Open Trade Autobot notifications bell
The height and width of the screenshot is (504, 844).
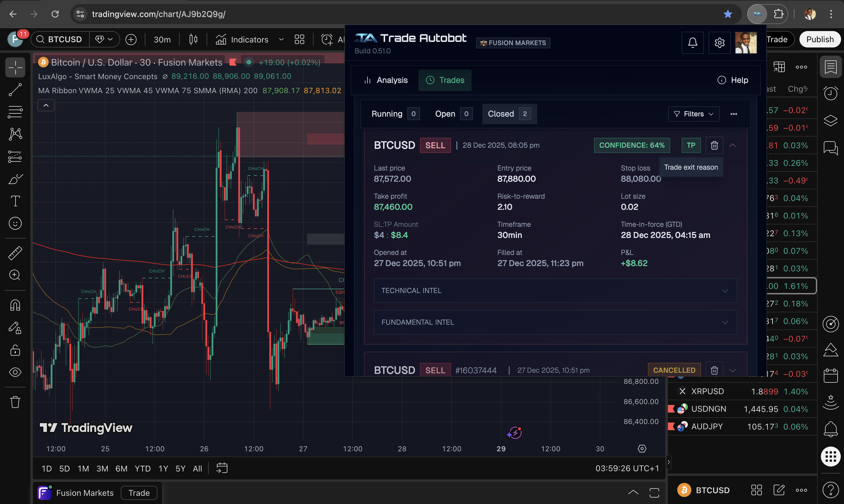692,42
